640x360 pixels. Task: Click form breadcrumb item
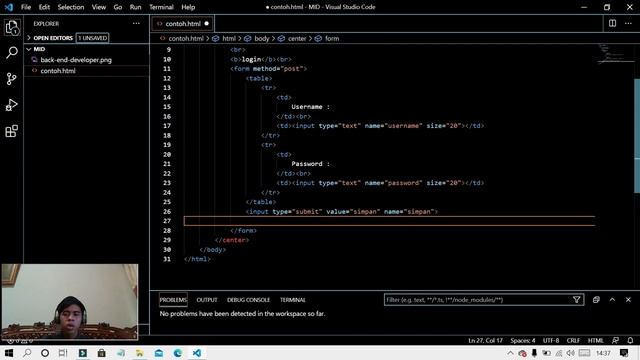pos(332,38)
